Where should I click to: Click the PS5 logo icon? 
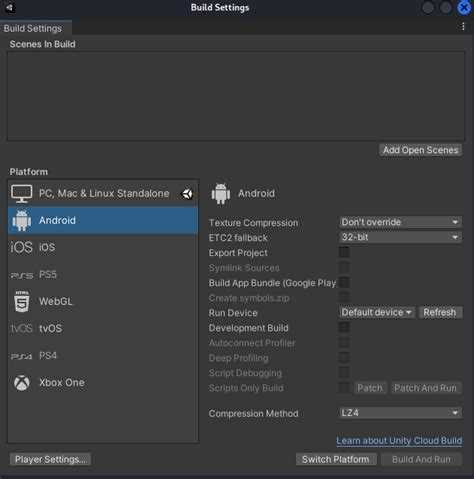click(x=22, y=275)
